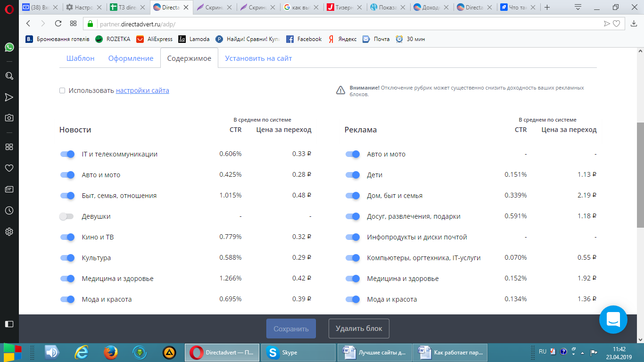Disable 'Инфопродукты и диски почтой' toggle
644x362 pixels.
click(353, 237)
